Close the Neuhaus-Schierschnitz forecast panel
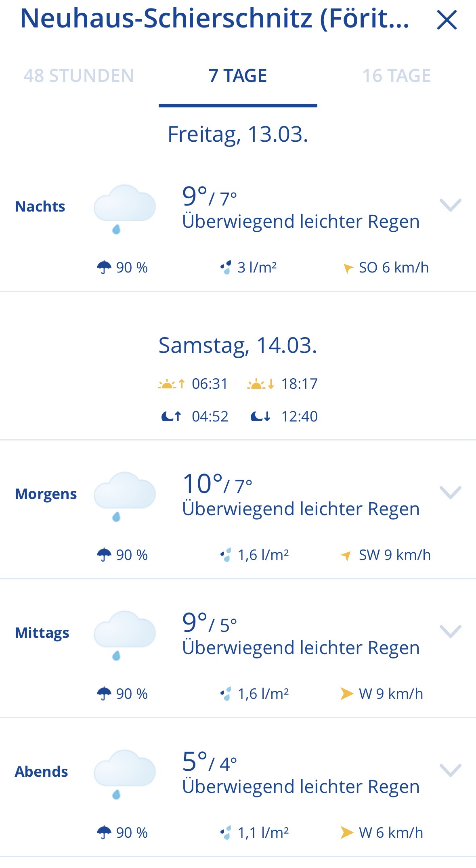This screenshot has height=868, width=476. (447, 20)
